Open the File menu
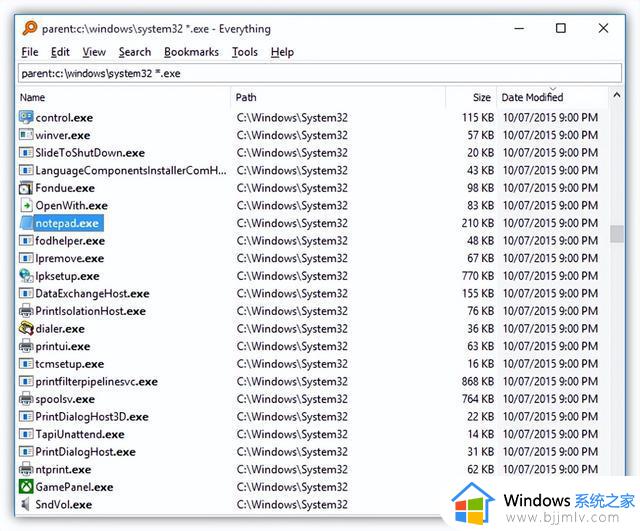640x531 pixels. 30,52
